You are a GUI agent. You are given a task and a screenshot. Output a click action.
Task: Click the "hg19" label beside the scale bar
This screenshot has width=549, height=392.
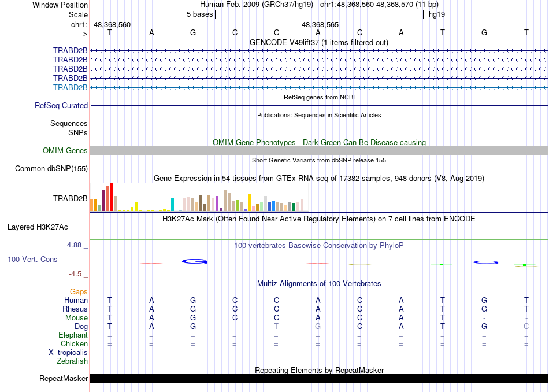(437, 14)
